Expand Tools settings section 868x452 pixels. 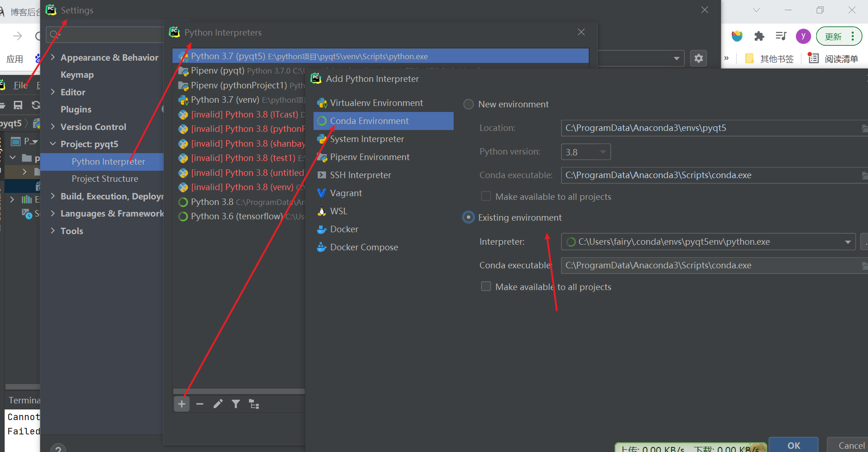(x=53, y=231)
